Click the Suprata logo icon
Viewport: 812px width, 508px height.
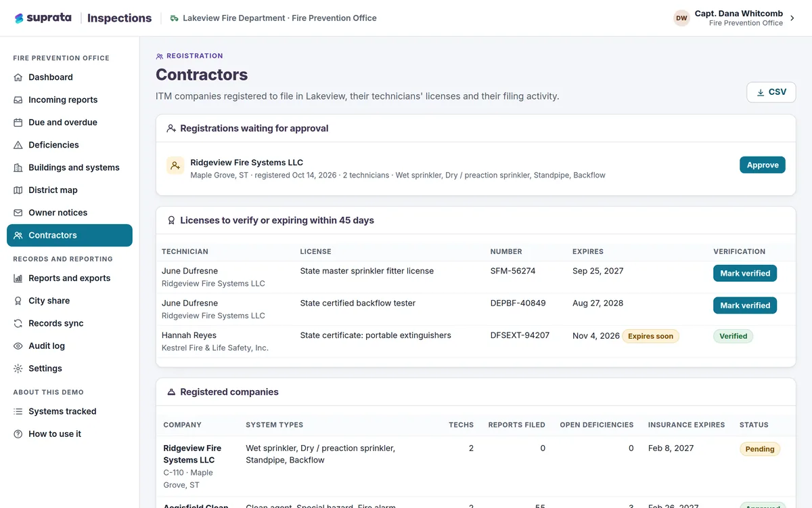[19, 18]
